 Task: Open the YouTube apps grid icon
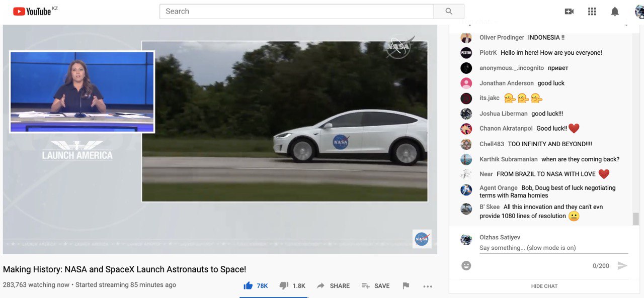[592, 11]
